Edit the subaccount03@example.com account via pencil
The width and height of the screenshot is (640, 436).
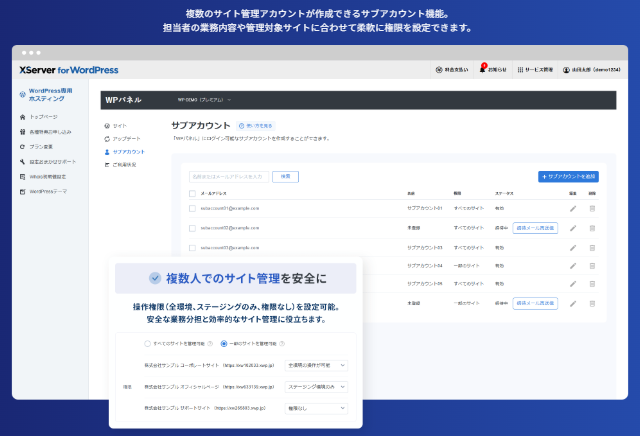point(573,248)
